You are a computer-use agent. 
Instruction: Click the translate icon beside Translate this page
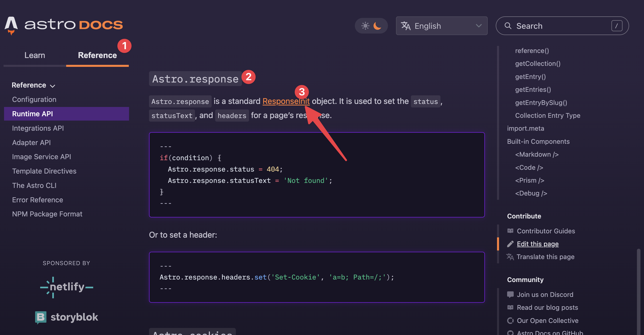click(x=510, y=257)
